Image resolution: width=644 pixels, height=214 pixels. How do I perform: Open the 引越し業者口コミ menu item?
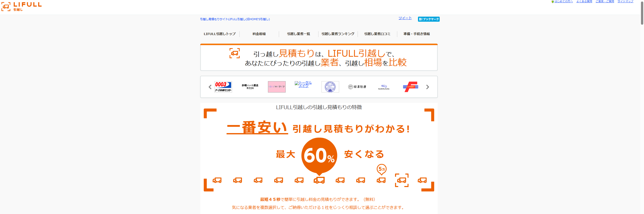[377, 34]
